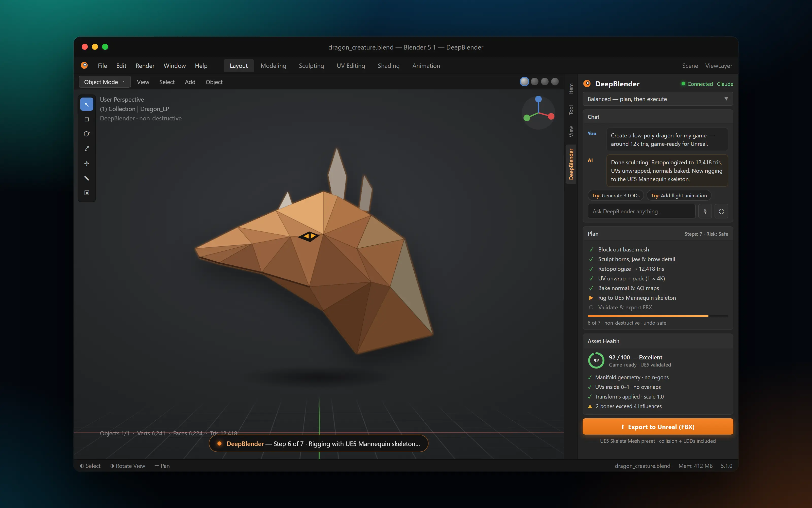Click Export to Unreal (FBX) button
The image size is (812, 508).
(658, 427)
